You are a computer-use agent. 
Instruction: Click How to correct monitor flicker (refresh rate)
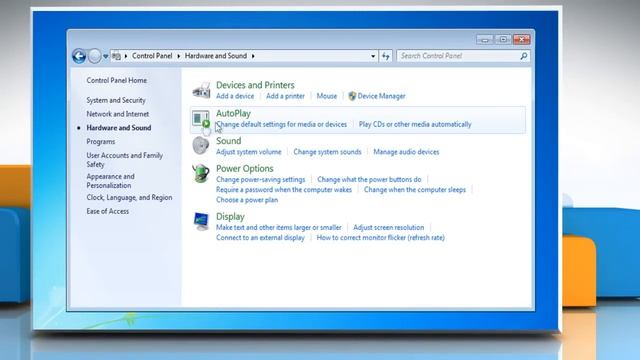(x=380, y=238)
